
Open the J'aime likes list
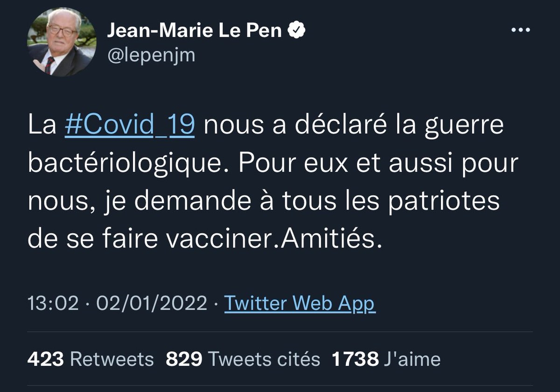(x=412, y=359)
